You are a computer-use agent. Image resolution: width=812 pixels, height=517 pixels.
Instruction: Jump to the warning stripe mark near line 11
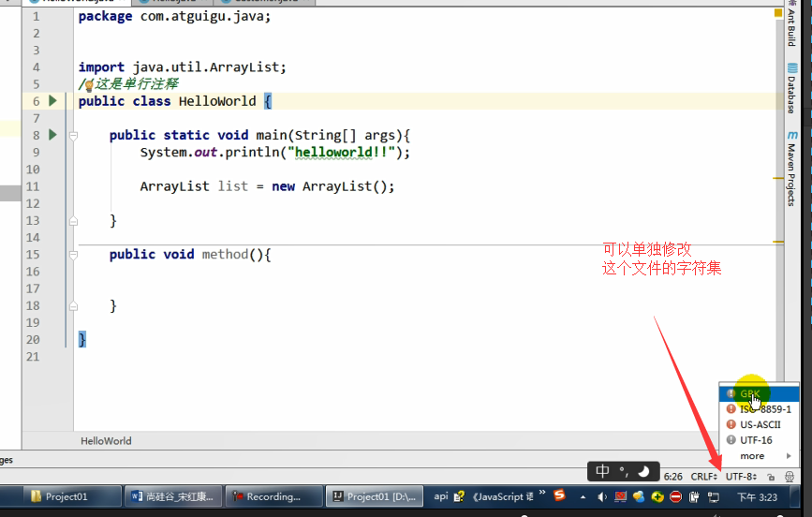click(778, 178)
